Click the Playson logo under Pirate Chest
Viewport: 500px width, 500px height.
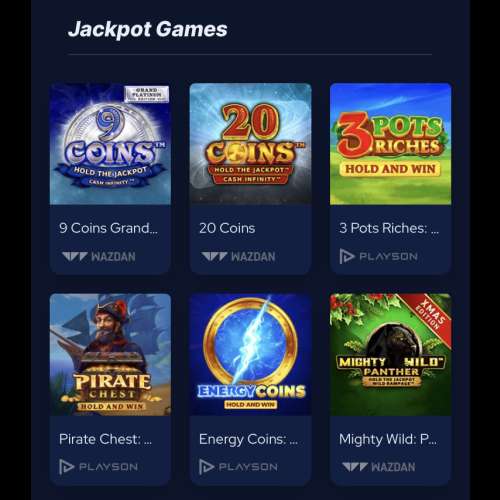[x=98, y=467]
